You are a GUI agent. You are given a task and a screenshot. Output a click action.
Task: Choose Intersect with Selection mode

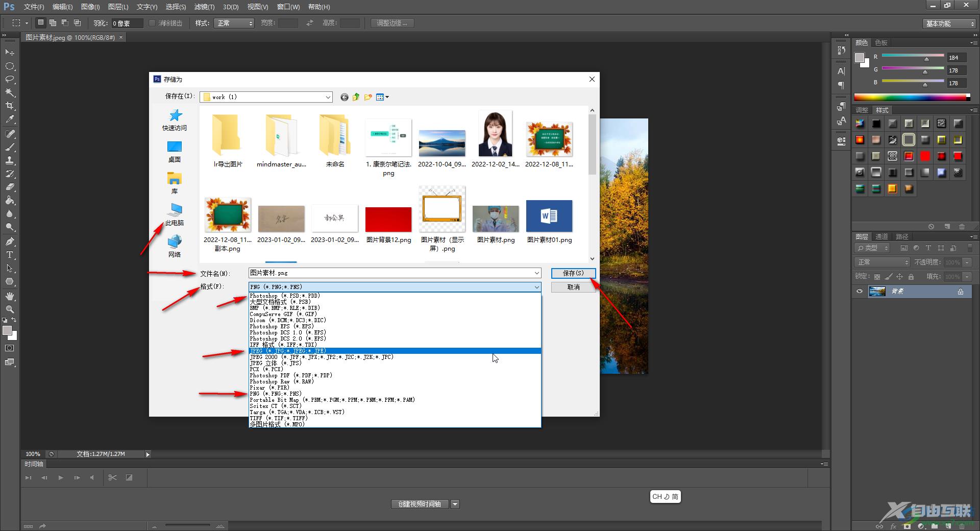point(77,23)
